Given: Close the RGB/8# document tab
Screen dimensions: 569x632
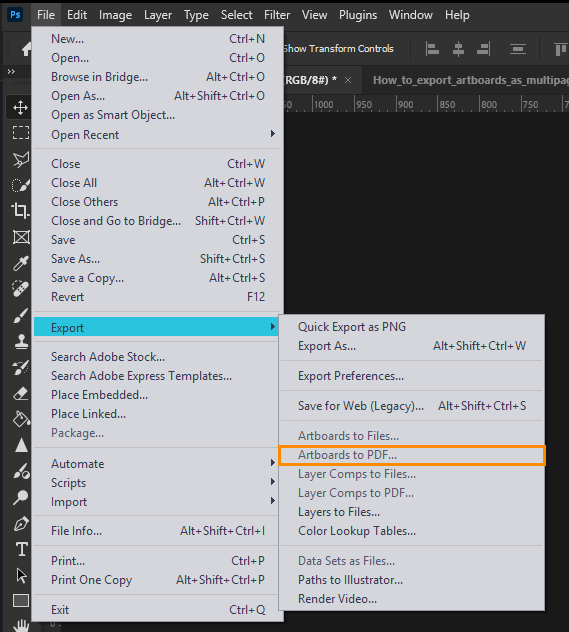Looking at the screenshot, I should [x=348, y=80].
